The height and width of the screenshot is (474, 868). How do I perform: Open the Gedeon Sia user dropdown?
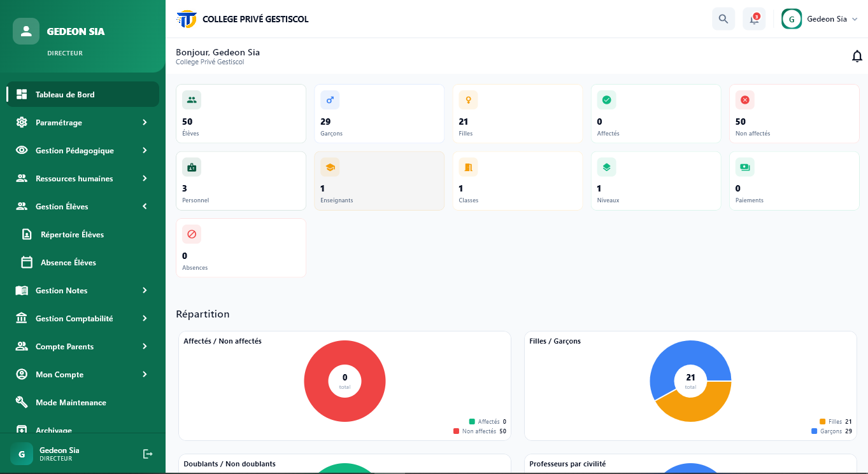point(820,19)
